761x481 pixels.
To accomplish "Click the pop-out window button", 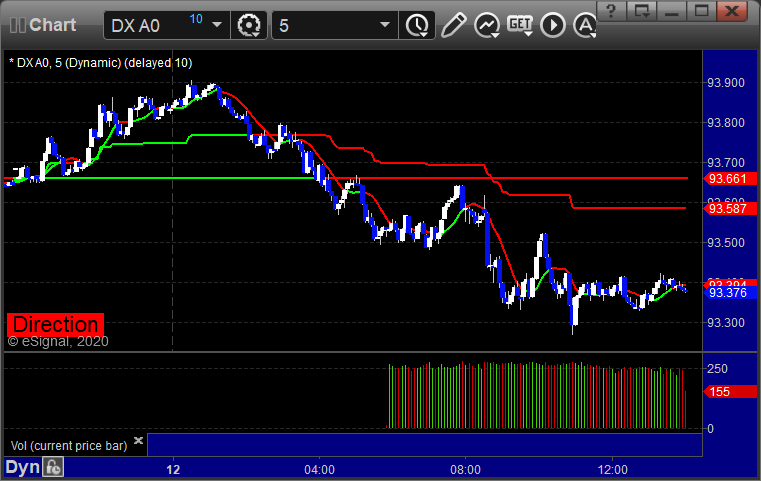I will click(x=641, y=11).
